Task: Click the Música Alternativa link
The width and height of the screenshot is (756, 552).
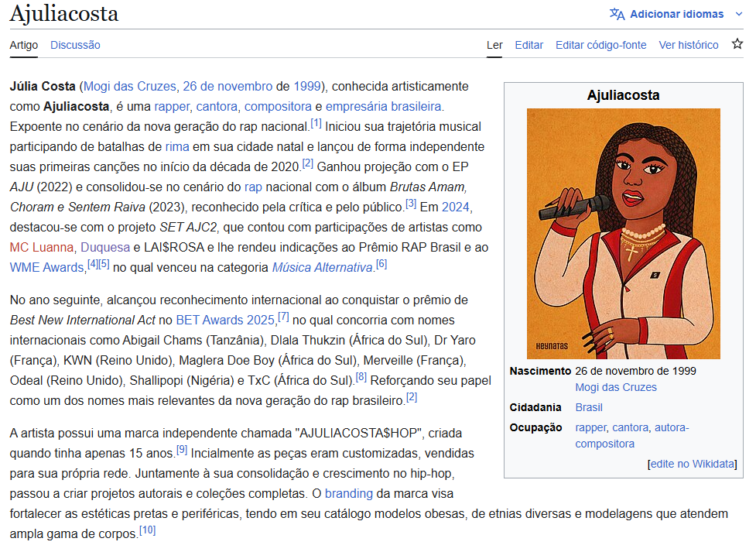Action: (x=323, y=266)
